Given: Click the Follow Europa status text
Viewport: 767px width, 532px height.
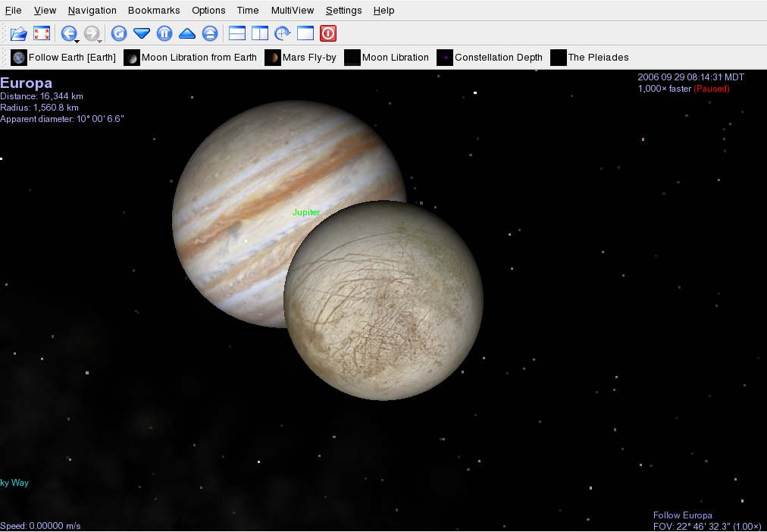Looking at the screenshot, I should coord(682,515).
